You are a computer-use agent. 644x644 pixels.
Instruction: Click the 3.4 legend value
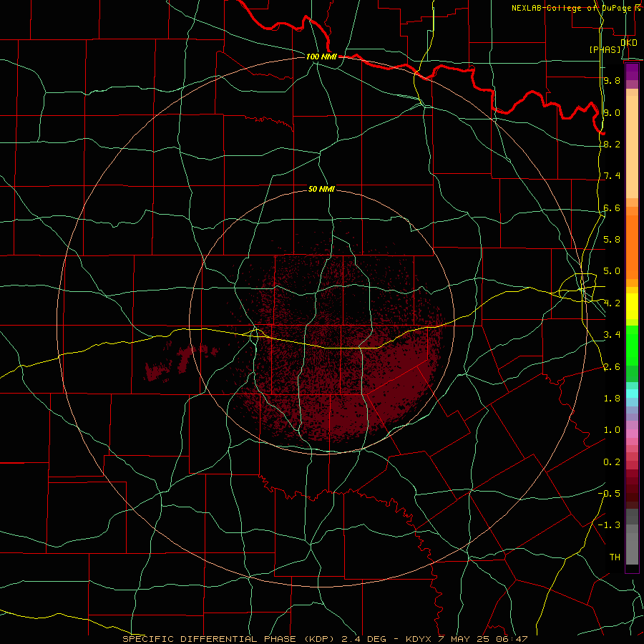pyautogui.click(x=612, y=335)
